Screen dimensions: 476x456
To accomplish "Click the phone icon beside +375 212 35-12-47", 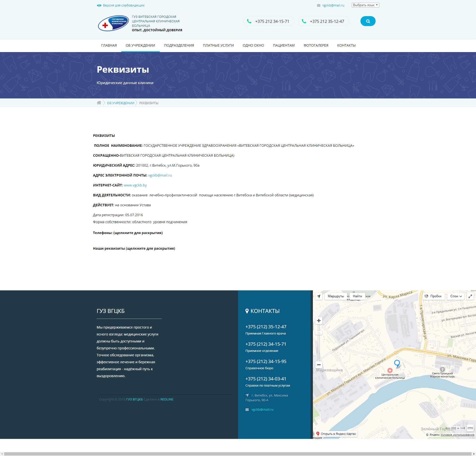I will pos(304,21).
